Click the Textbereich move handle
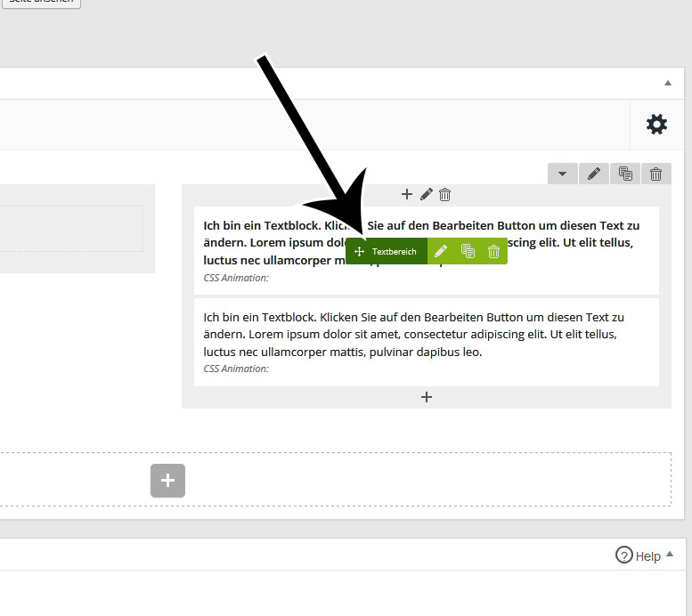This screenshot has height=616, width=692. [387, 252]
